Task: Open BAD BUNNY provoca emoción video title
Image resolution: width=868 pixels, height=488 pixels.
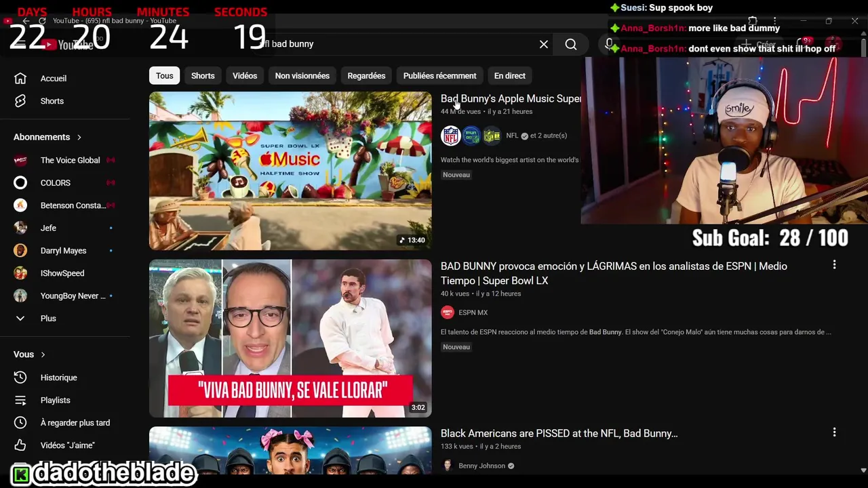Action: [x=614, y=273]
